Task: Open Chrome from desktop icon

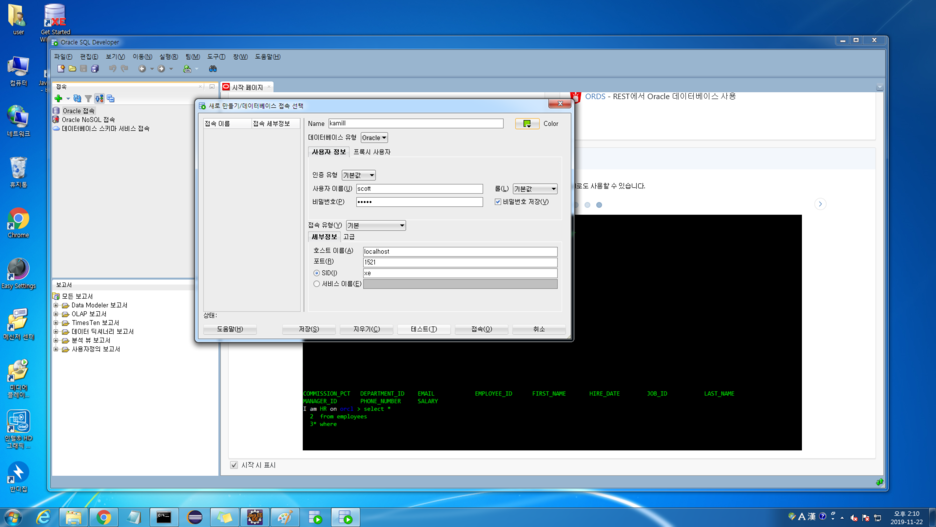Action: coord(18,223)
